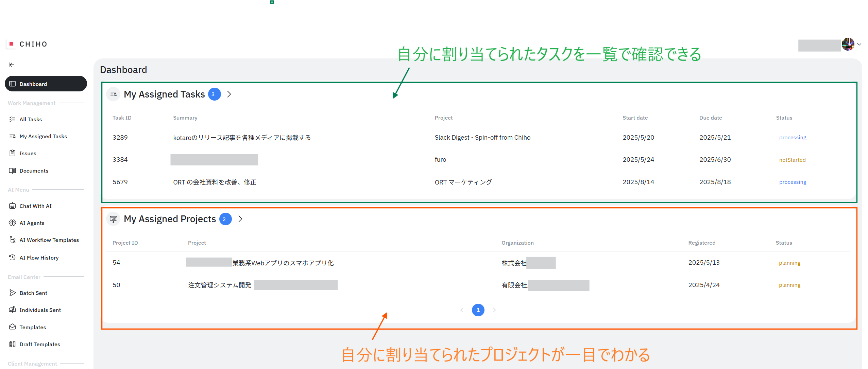Expand My Assigned Projects chevron arrow

coord(240,219)
